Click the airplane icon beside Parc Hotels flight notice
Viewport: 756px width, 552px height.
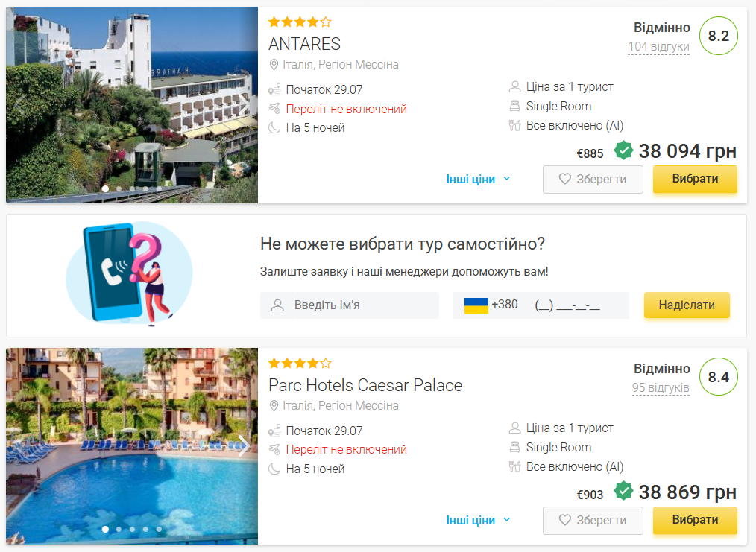274,450
